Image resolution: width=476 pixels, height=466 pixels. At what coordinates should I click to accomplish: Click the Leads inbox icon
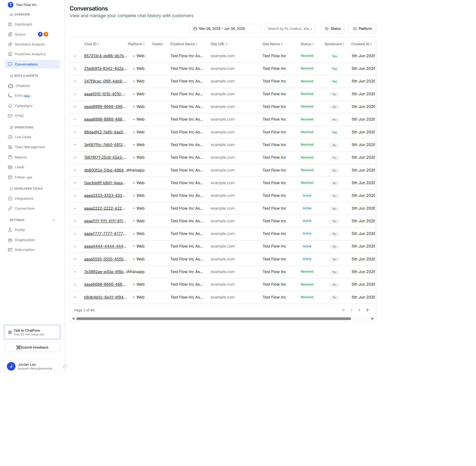10,168
